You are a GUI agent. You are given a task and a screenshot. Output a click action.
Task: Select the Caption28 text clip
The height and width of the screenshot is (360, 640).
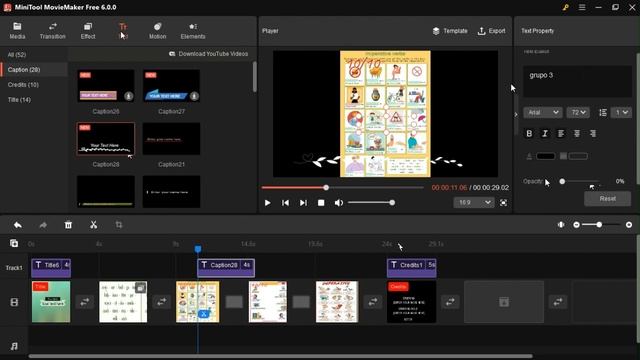pyautogui.click(x=226, y=268)
